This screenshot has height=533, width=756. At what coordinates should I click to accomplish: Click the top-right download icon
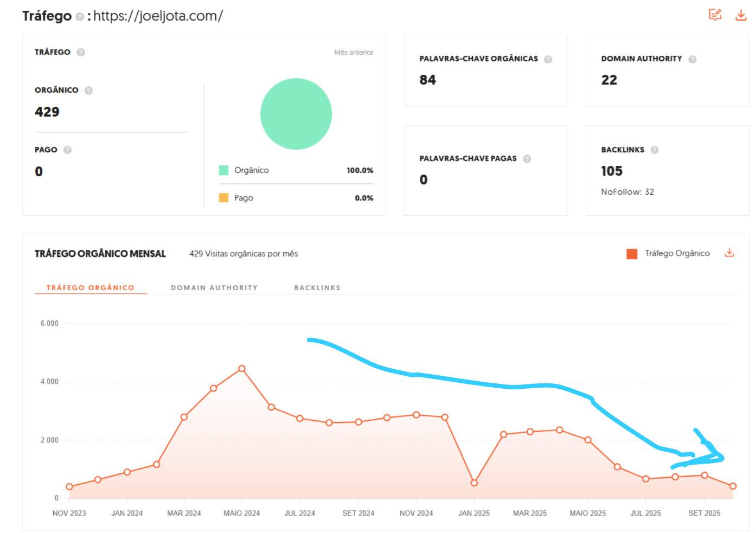click(x=740, y=15)
